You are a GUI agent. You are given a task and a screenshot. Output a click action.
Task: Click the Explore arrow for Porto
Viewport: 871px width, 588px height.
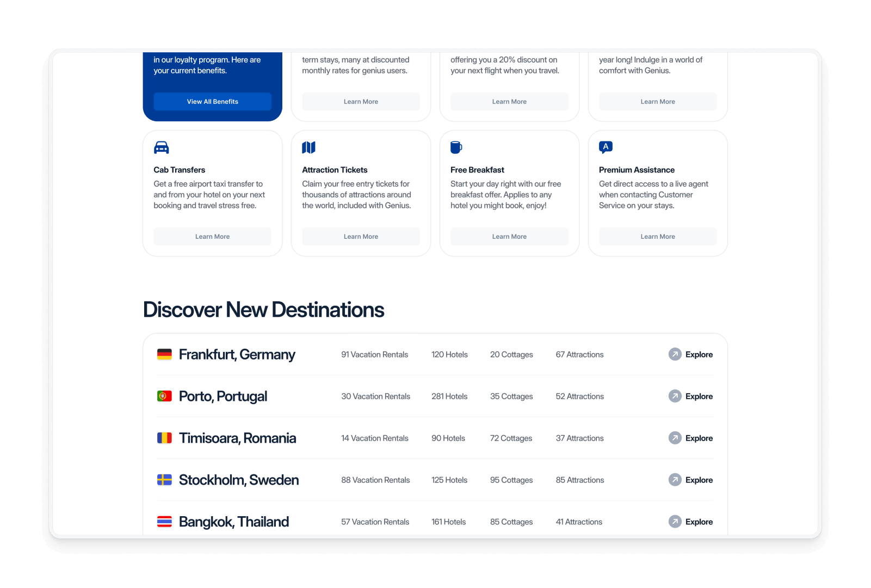point(675,397)
